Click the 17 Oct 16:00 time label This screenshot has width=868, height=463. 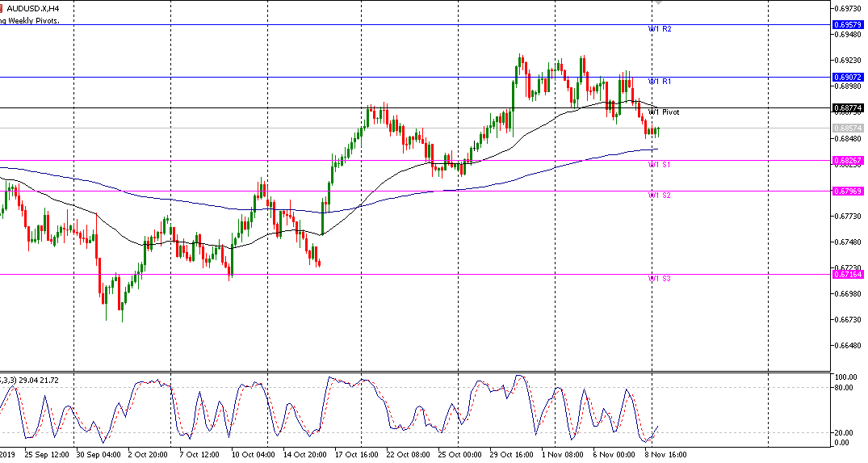[357, 455]
